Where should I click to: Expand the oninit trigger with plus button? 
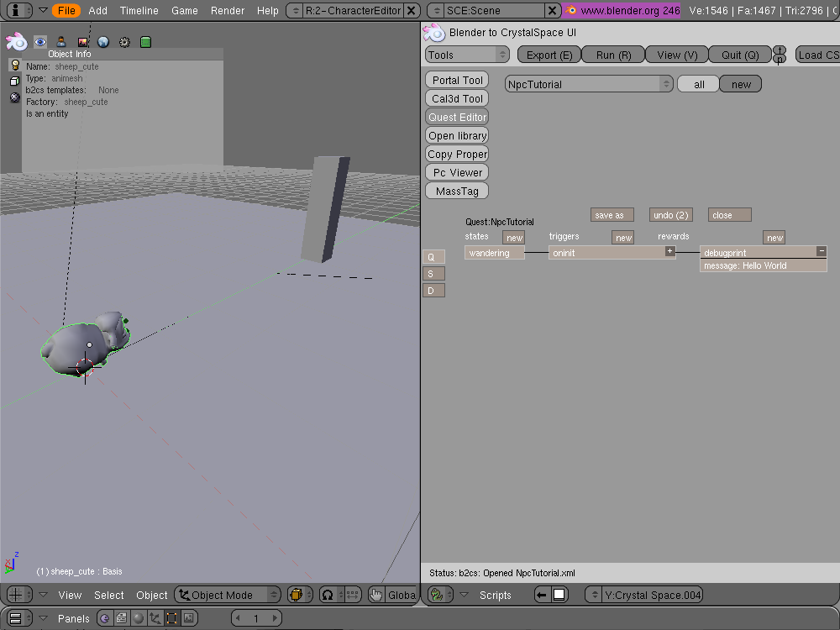point(669,251)
